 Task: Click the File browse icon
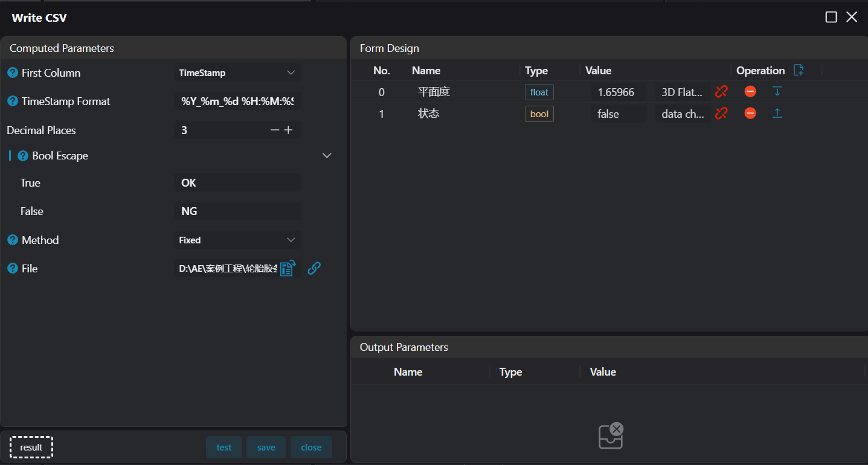coord(288,268)
